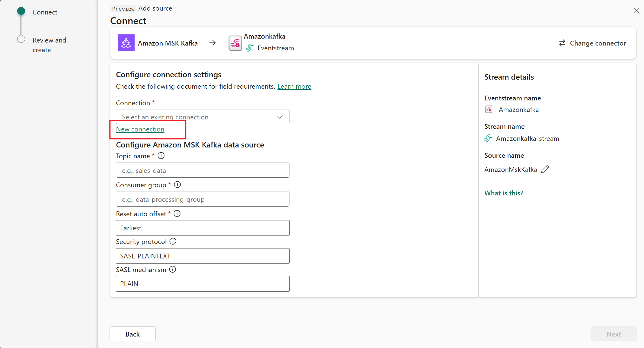Click the Consumer group input field

point(203,199)
